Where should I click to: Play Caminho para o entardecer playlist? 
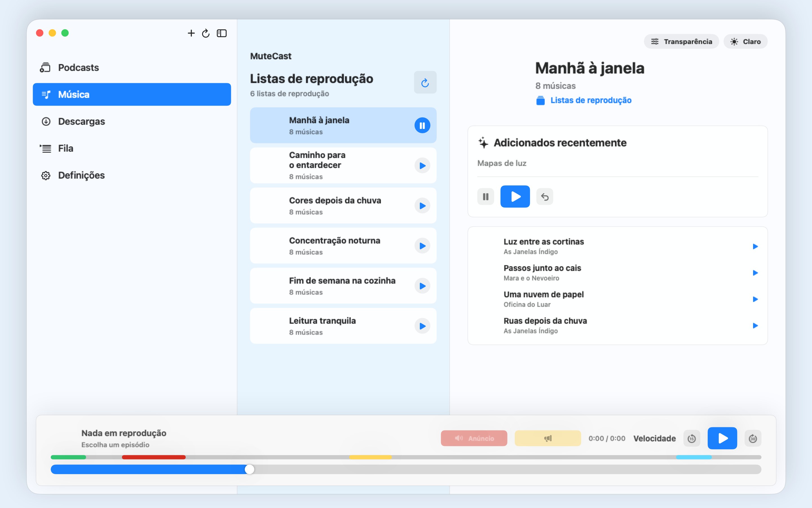(422, 166)
